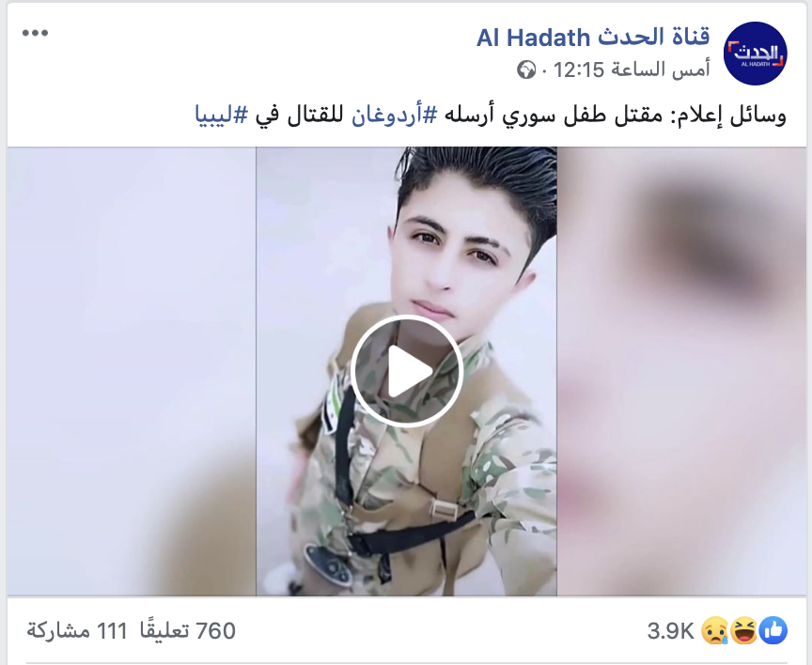
Task: Click the flag patch in the video thumbnail
Action: coord(331,409)
